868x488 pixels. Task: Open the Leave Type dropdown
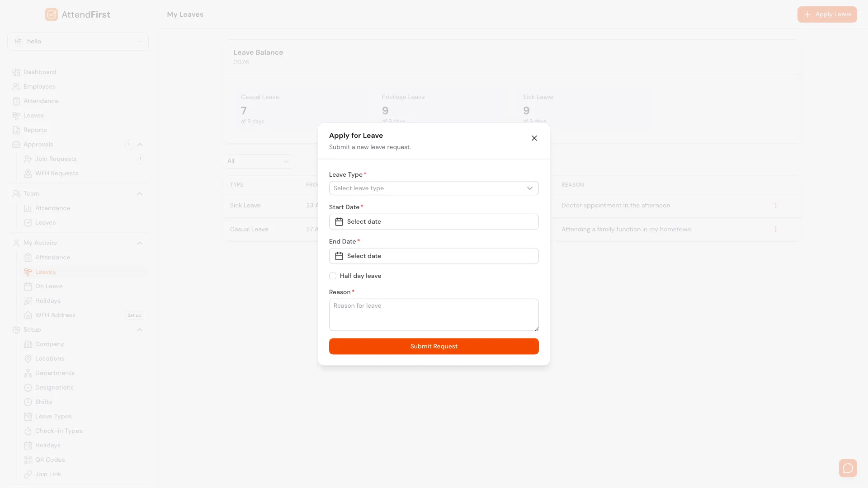coord(434,188)
